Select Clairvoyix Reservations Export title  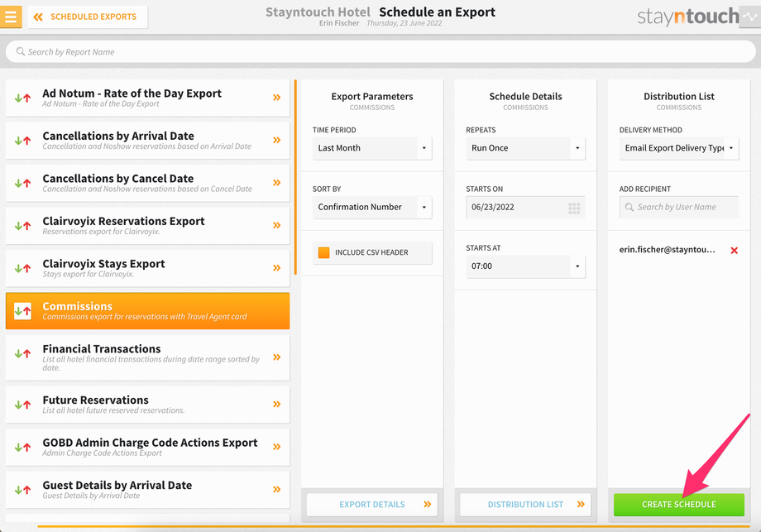tap(123, 221)
